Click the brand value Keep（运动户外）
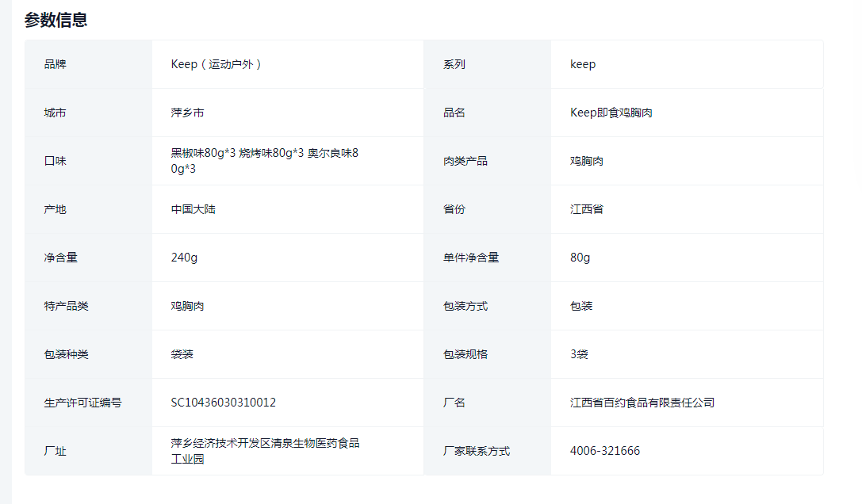This screenshot has width=862, height=504. pos(216,64)
